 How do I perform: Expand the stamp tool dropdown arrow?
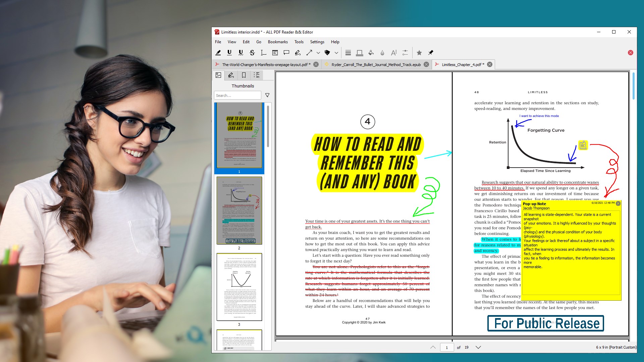pos(336,53)
